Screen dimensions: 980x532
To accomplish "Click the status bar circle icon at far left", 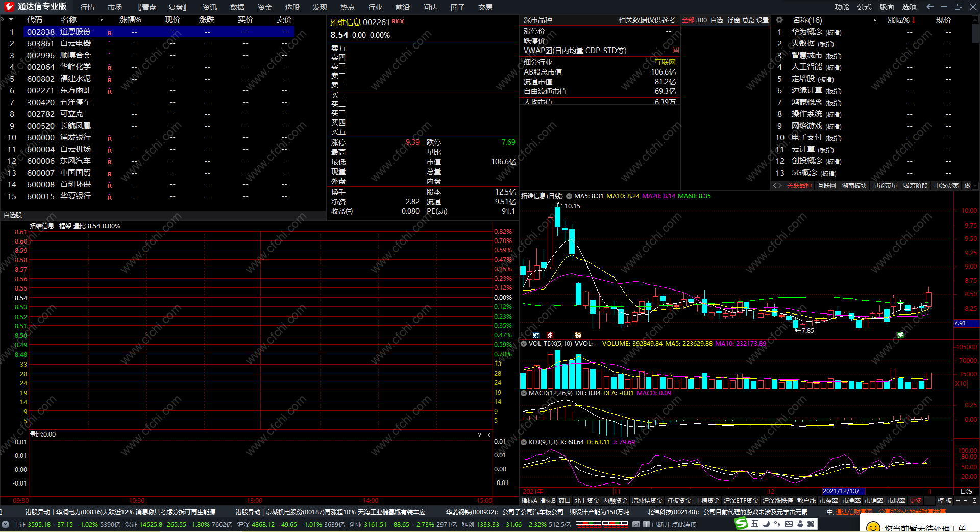I will pos(5,524).
